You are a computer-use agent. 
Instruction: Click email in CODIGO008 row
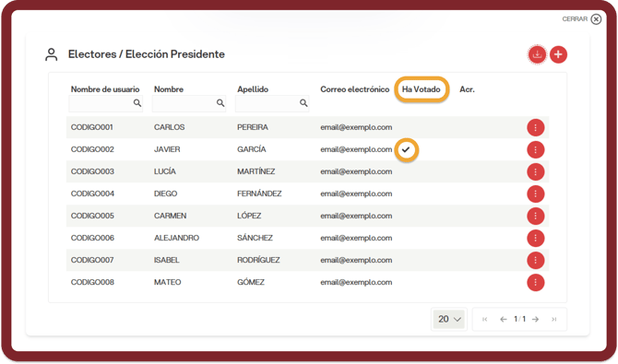356,282
